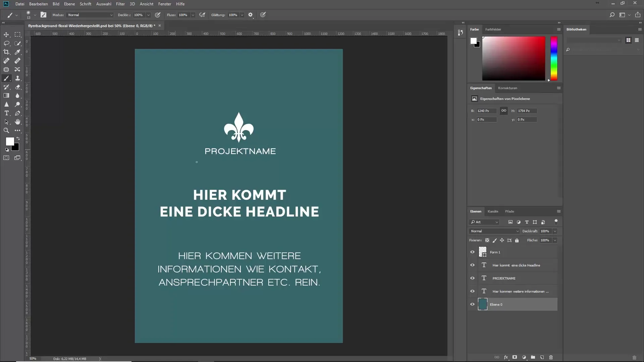644x362 pixels.
Task: Switch to the Kanäle tab
Action: pos(493,212)
